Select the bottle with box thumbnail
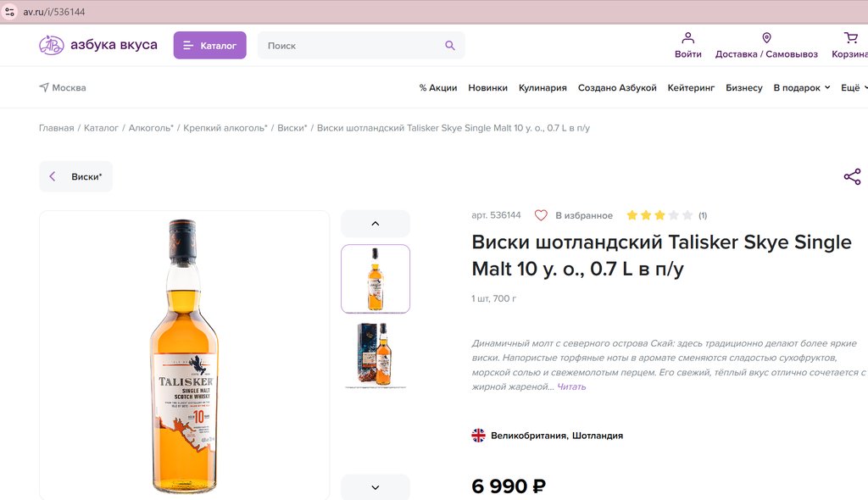 tap(376, 355)
